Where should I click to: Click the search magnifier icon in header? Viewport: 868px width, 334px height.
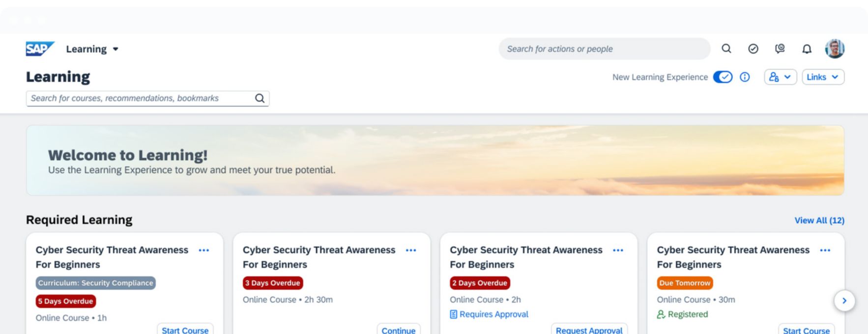(726, 49)
